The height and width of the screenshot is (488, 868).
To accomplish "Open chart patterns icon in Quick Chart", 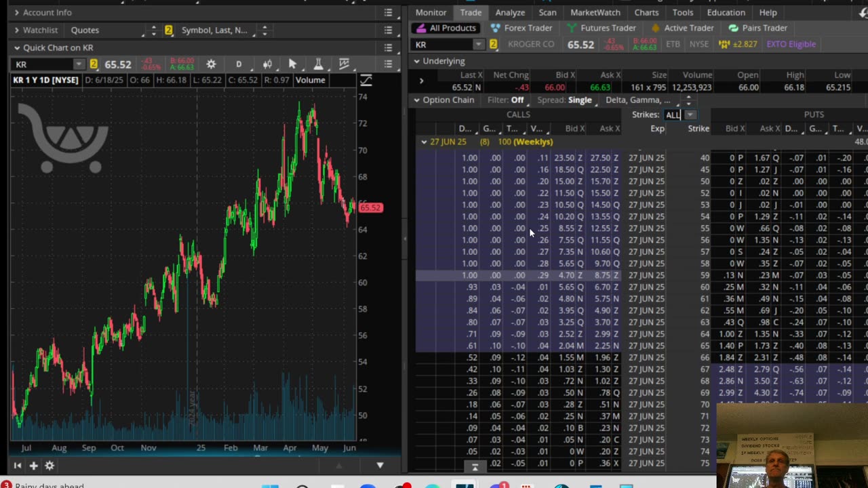I will point(344,64).
